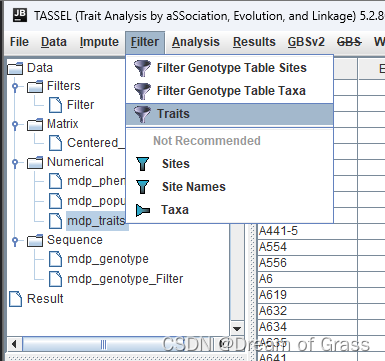Click document icon next to Filter node
This screenshot has width=385, height=361.
click(x=55, y=105)
